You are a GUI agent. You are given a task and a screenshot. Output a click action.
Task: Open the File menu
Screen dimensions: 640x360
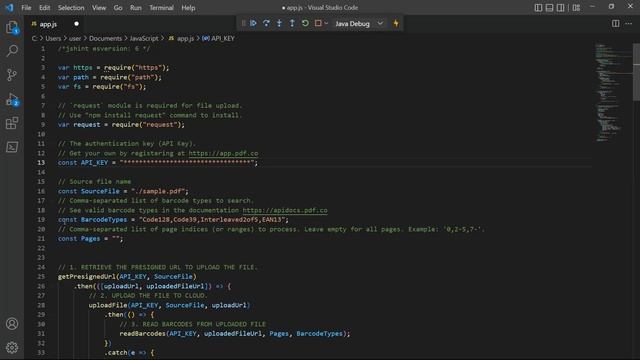26,8
